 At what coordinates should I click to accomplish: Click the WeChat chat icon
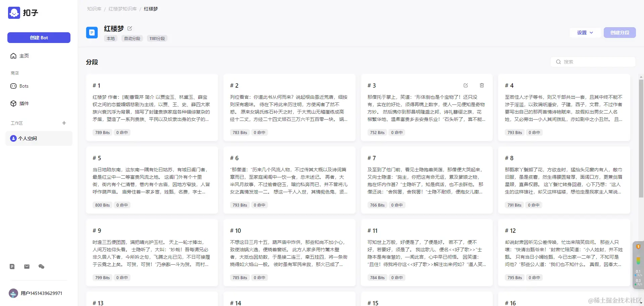[42, 266]
